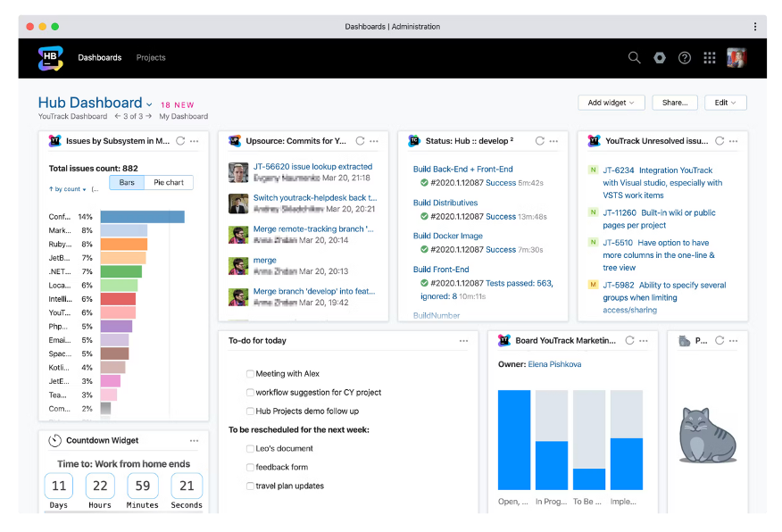
Task: Open Countdown Widget options menu
Action: 194,441
